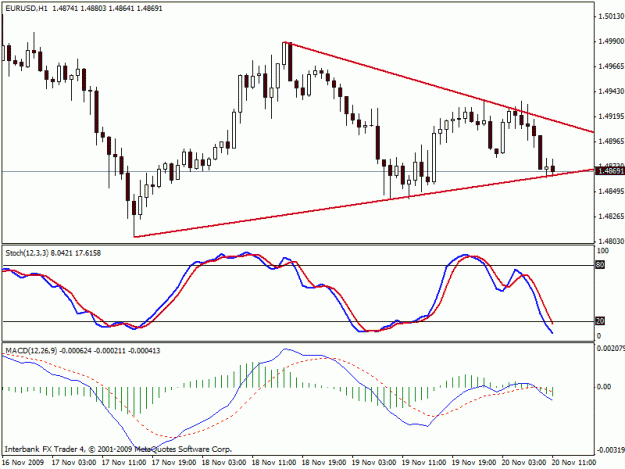Click the current price label 1.48691

point(609,171)
